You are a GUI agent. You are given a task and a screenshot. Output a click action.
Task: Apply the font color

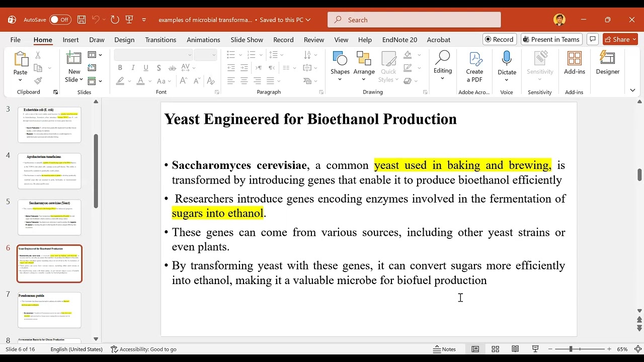(x=141, y=81)
